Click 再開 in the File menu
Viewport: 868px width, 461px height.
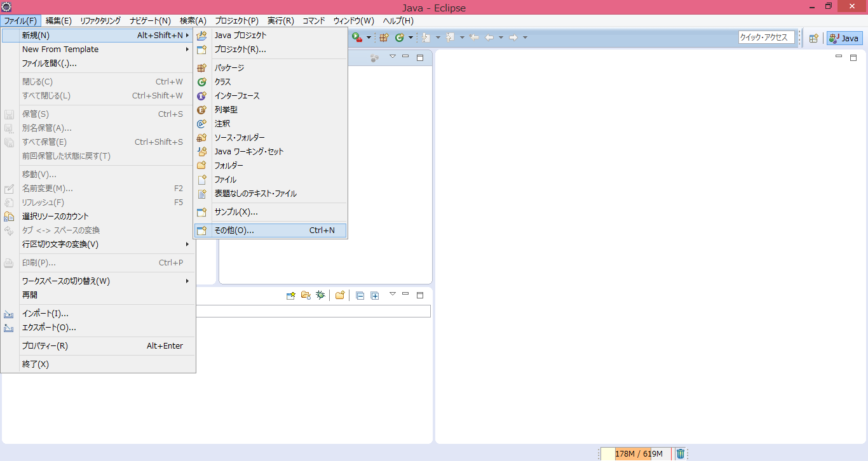98,295
